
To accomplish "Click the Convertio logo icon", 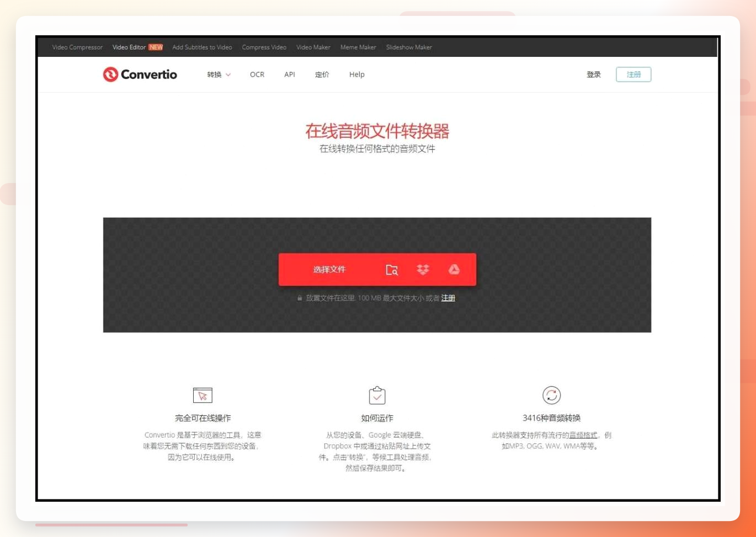I will tap(110, 74).
